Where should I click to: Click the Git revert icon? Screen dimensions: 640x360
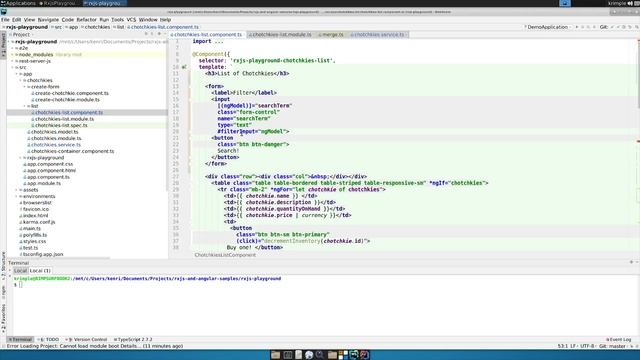(630, 27)
